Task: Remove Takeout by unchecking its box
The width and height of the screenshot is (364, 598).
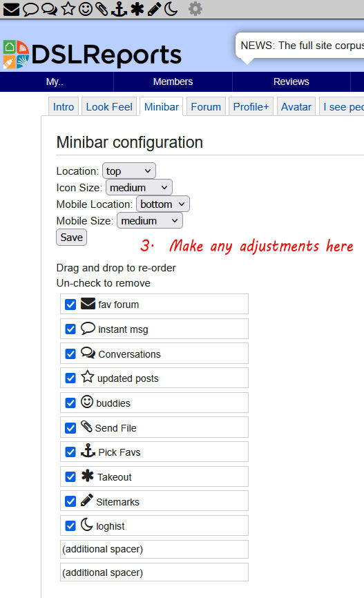Action: coord(70,477)
